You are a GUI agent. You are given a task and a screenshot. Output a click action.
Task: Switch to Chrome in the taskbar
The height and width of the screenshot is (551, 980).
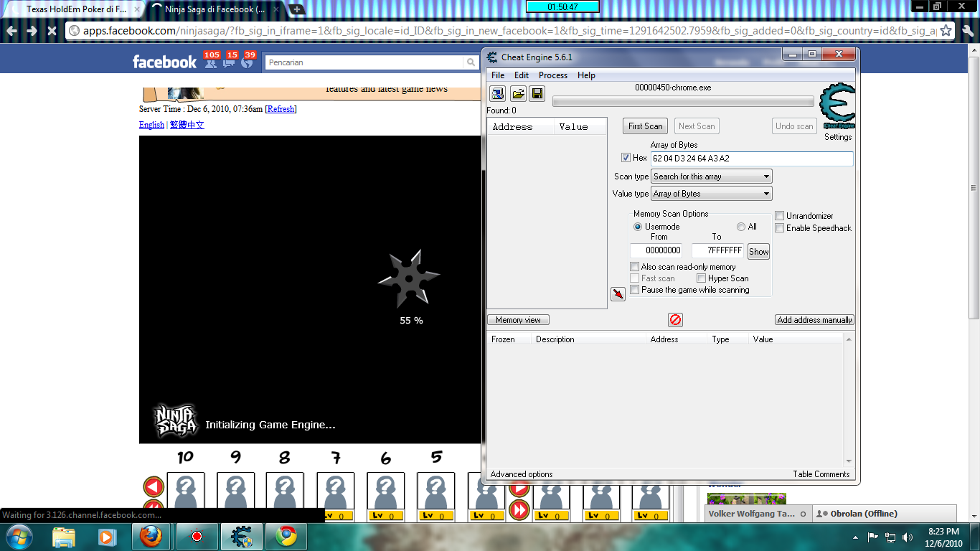[286, 536]
